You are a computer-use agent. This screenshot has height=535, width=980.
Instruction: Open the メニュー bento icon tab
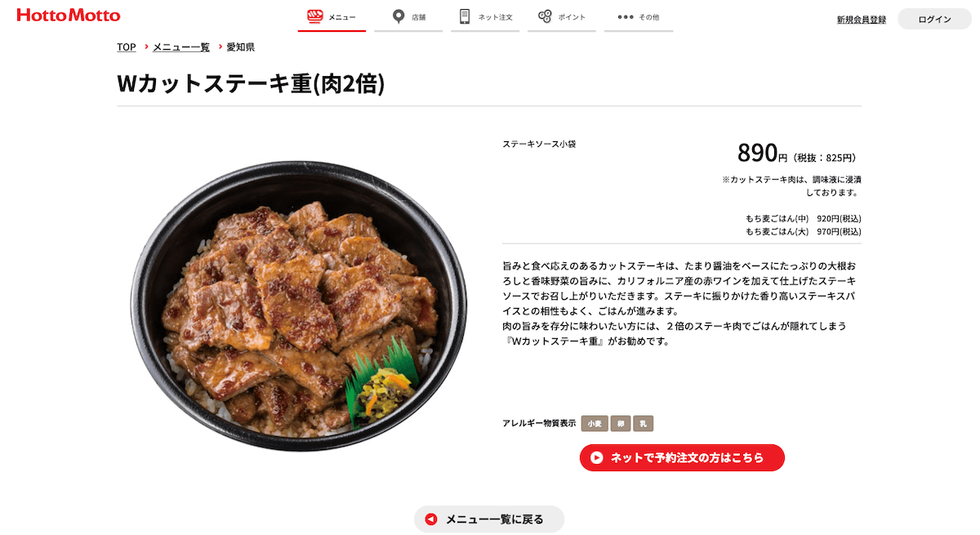tap(315, 16)
